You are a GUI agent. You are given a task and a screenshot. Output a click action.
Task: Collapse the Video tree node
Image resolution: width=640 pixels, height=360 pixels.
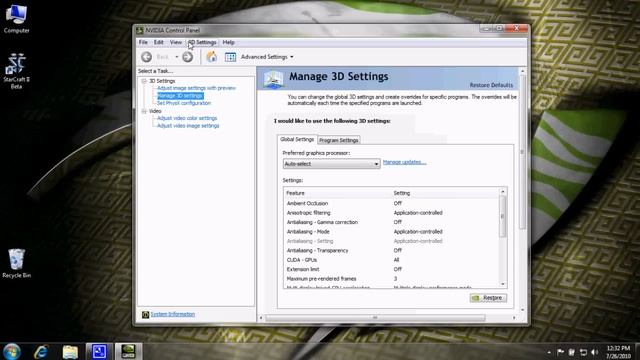tap(144, 111)
